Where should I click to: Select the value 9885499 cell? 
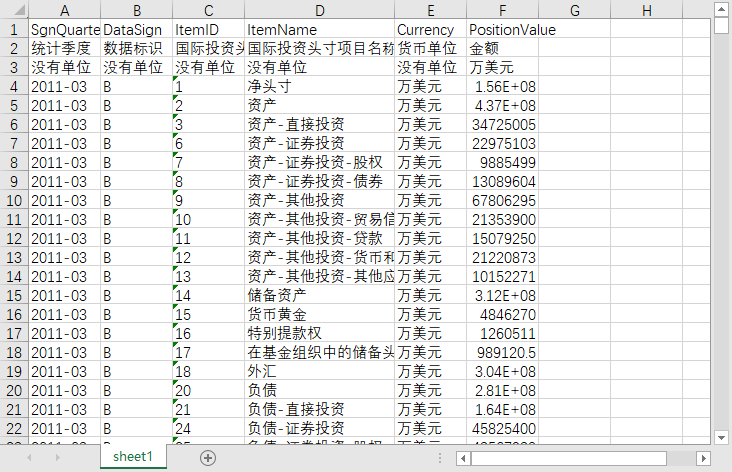(502, 162)
